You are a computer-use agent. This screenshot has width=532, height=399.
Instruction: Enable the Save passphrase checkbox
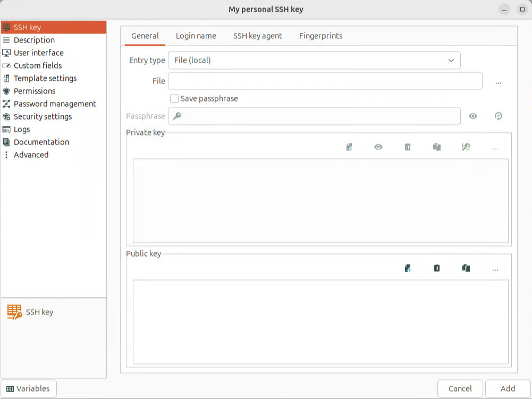pyautogui.click(x=174, y=99)
